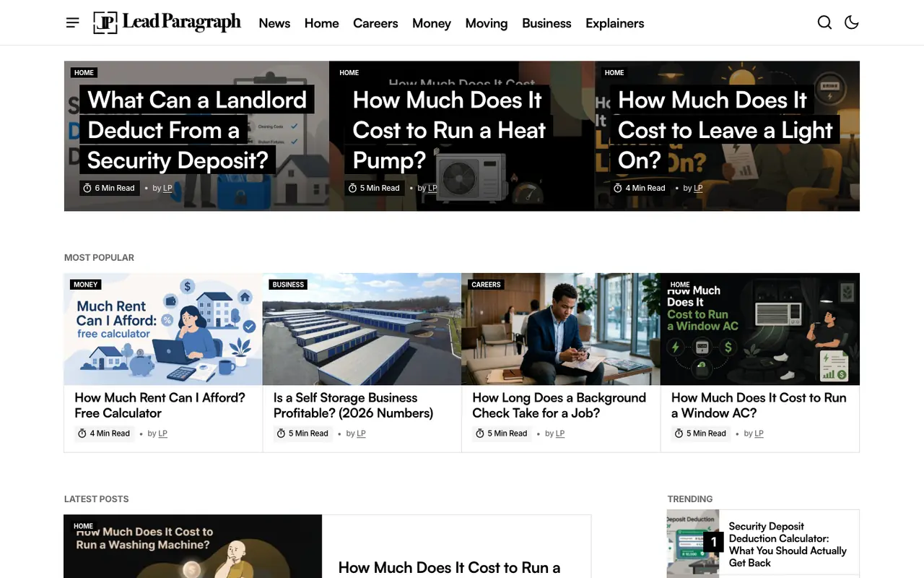Click CAREERS category tag
The height and width of the screenshot is (578, 924).
[486, 285]
